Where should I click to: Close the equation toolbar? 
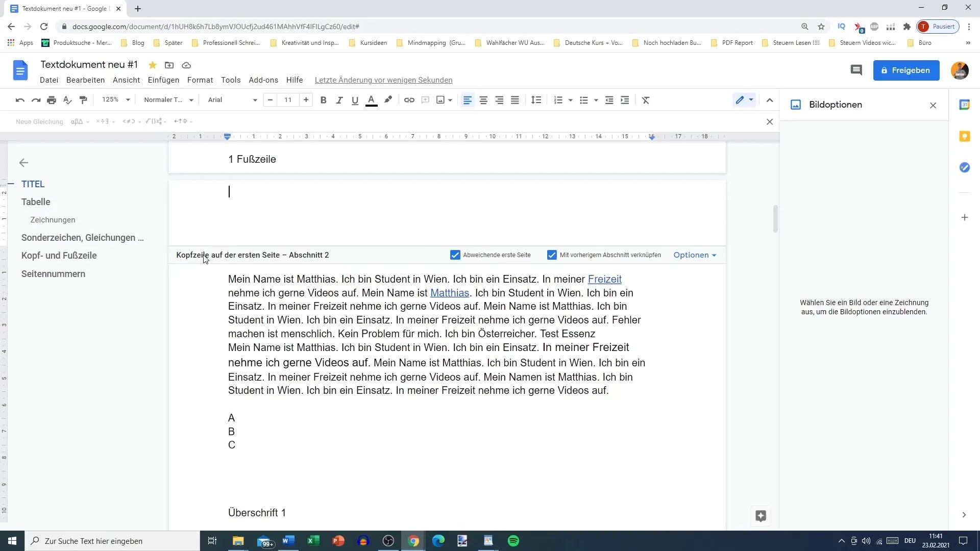(770, 122)
